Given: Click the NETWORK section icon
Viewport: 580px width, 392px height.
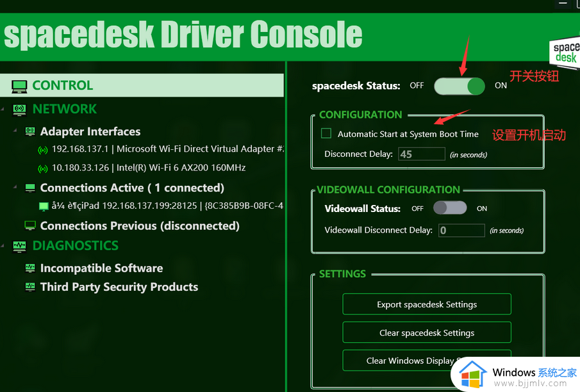Looking at the screenshot, I should pyautogui.click(x=20, y=110).
